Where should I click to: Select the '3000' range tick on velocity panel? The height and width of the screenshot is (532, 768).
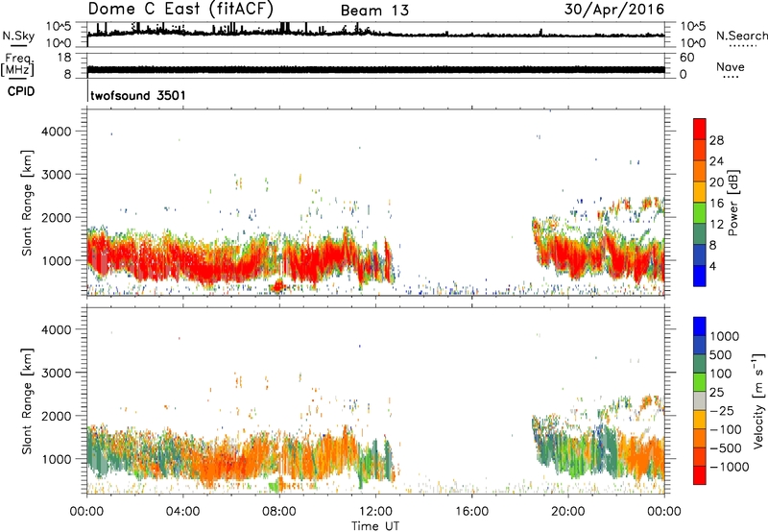57,373
